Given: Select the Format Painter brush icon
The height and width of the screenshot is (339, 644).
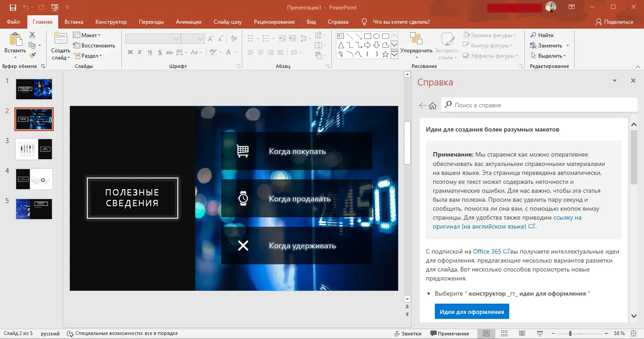Looking at the screenshot, I should point(32,55).
